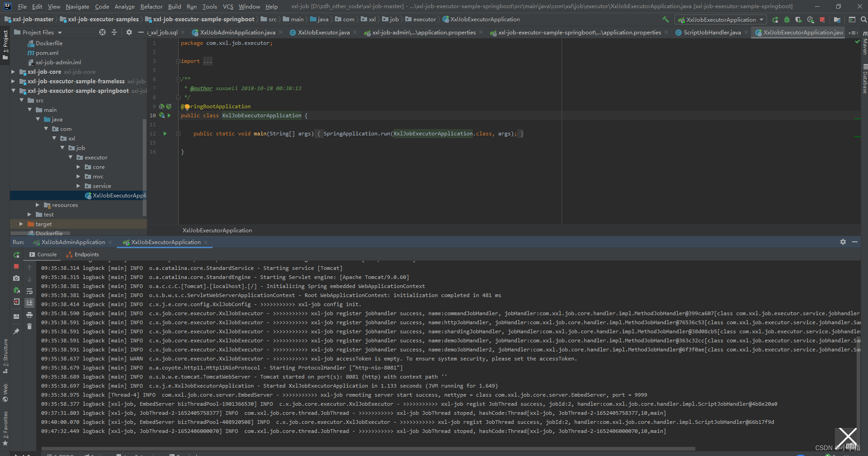
Task: Click xxl-job-executor-samples in the navigation breadcrumb
Action: (x=99, y=19)
